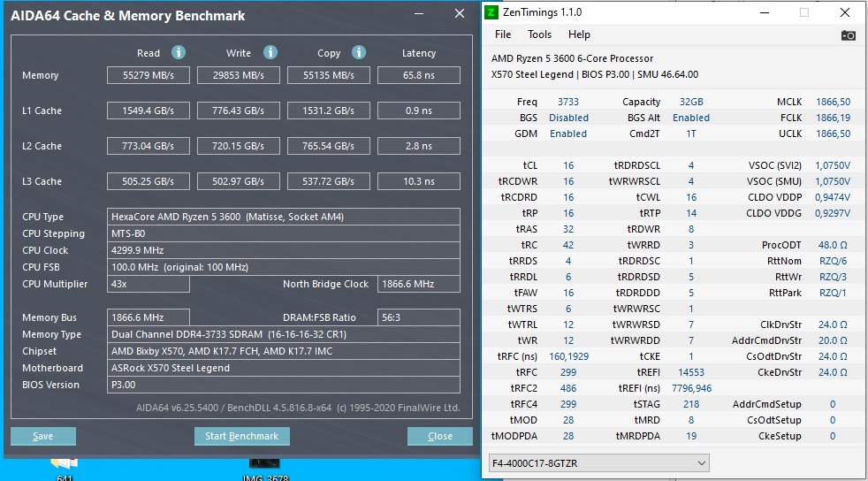Click the CPU Clock 4299.9 MHz field

284,250
